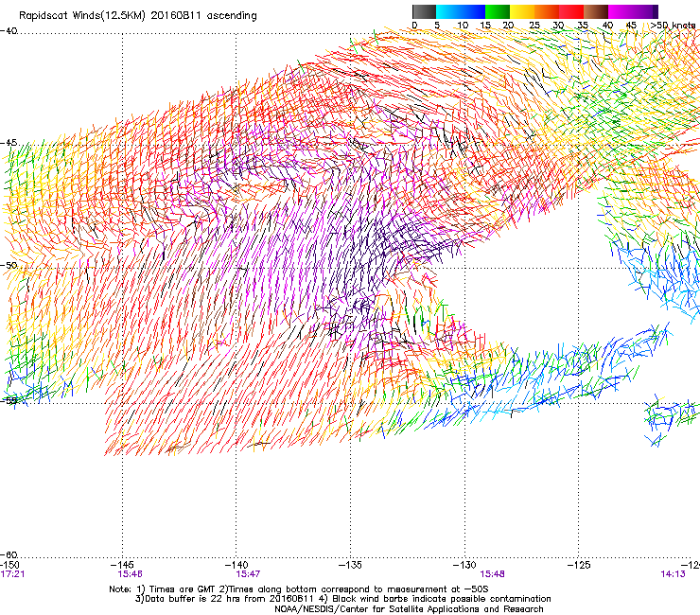Click the 'Times are GMT' note line
700x615 pixels.
(x=299, y=589)
